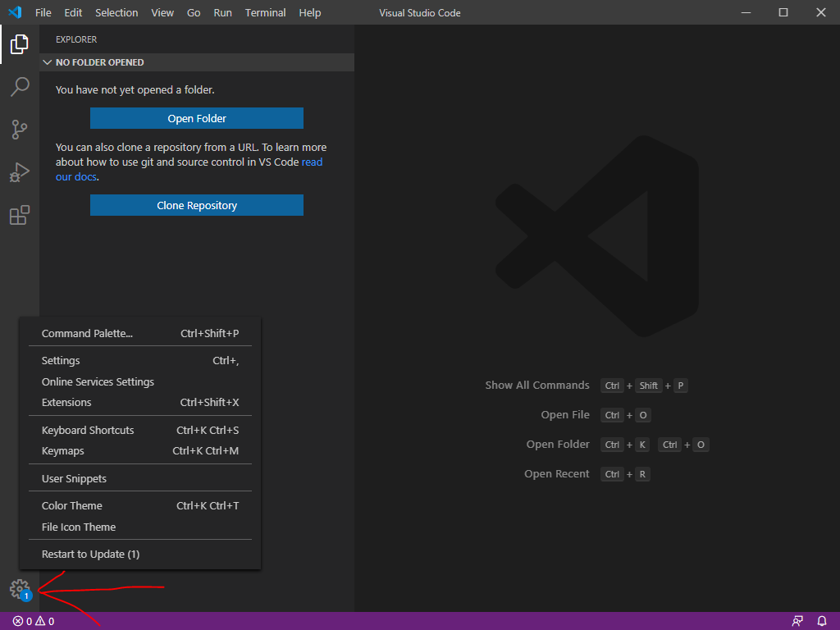Select Online Services Settings entry
Image resolution: width=840 pixels, height=630 pixels.
[x=140, y=381]
